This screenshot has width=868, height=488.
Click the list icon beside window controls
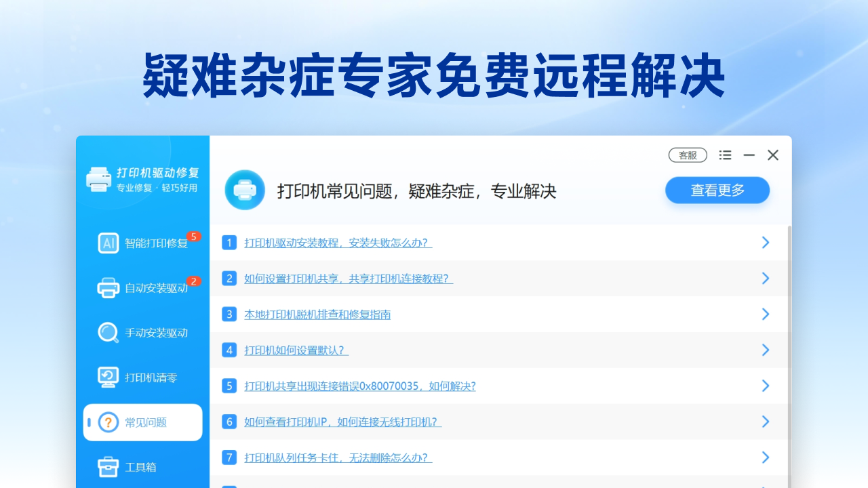(x=725, y=155)
